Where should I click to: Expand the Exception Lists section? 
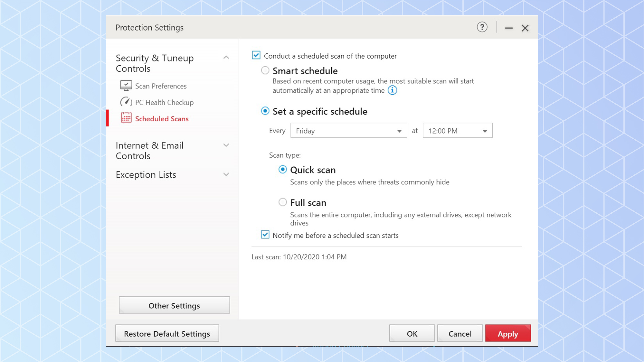pos(226,174)
